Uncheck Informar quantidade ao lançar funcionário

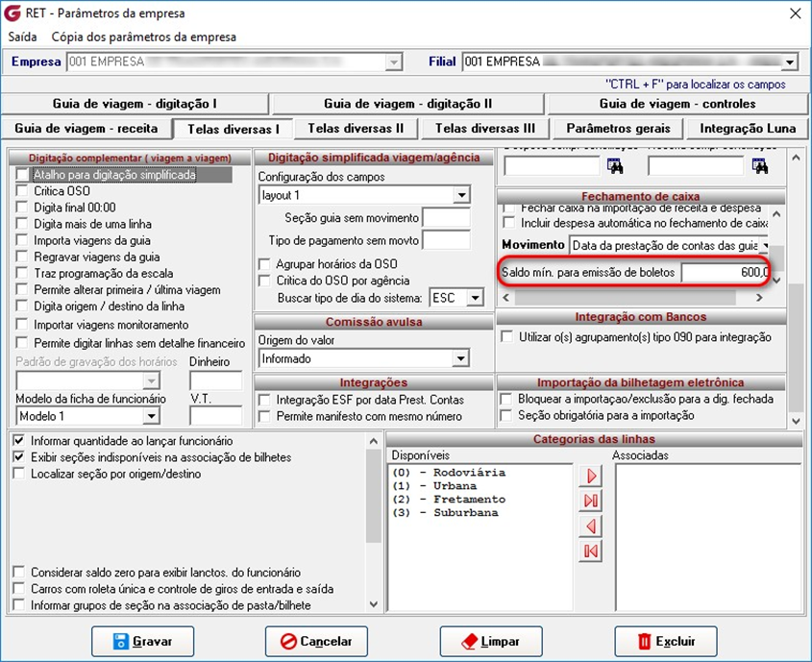click(19, 441)
